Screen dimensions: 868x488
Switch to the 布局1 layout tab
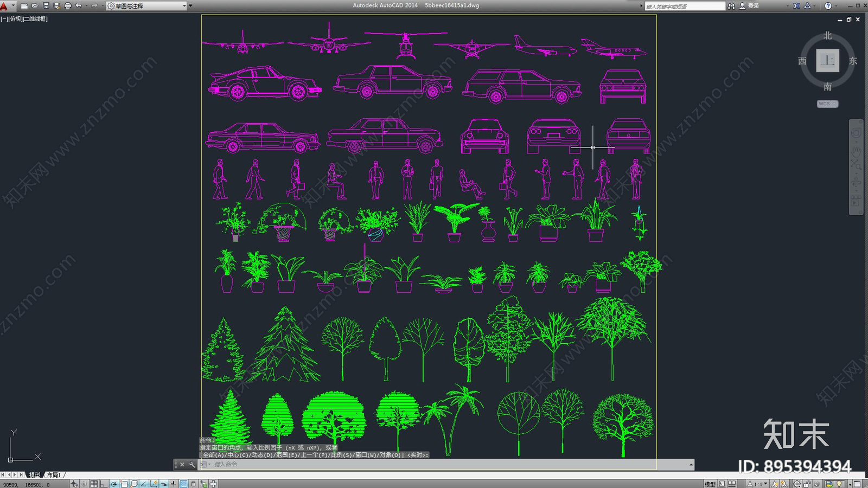[54, 474]
